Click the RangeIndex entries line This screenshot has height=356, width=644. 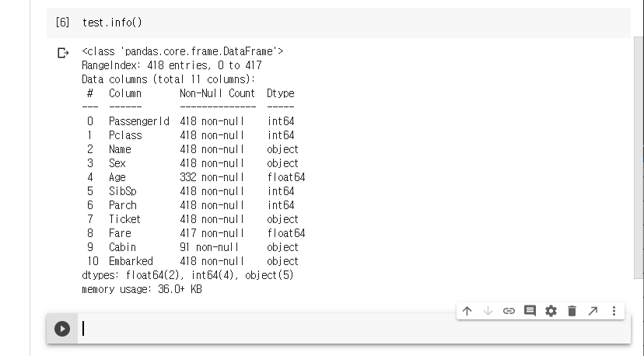(x=171, y=65)
